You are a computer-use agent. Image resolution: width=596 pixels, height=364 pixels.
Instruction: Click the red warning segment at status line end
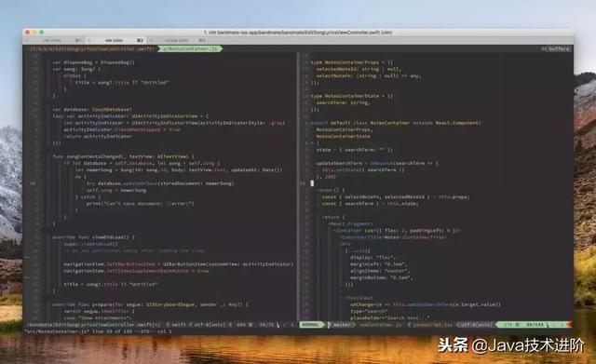(x=569, y=325)
